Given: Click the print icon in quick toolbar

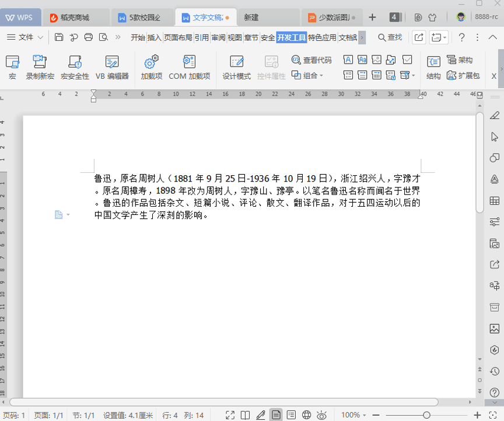Looking at the screenshot, I should [x=89, y=37].
